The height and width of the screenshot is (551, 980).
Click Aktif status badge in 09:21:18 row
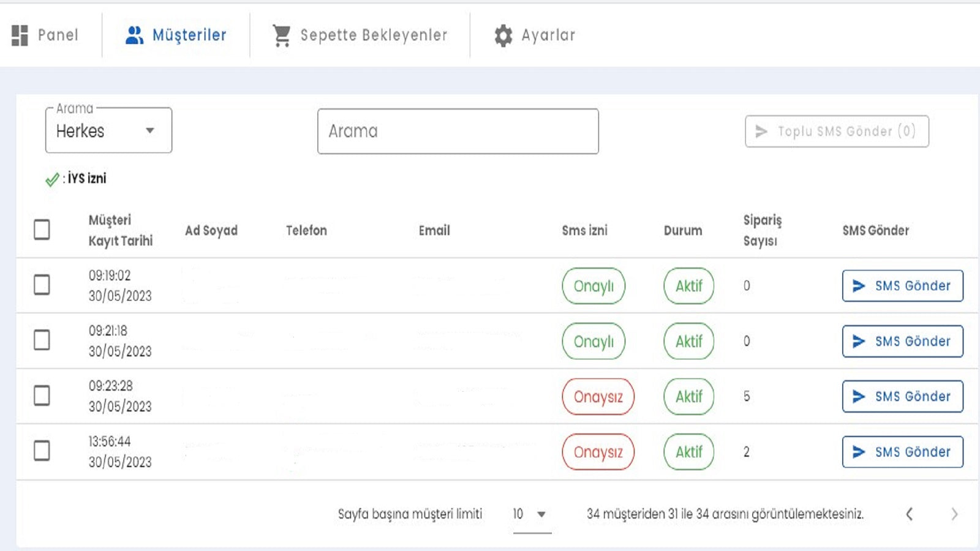688,341
